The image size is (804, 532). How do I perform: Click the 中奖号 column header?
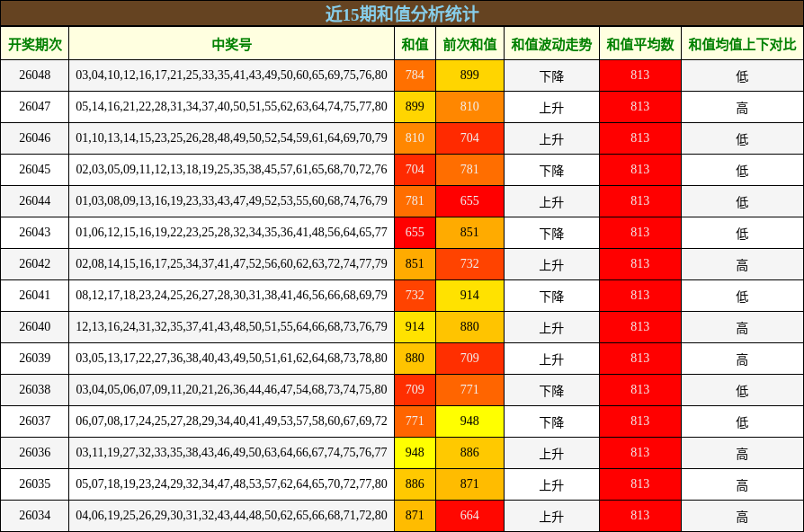coord(231,44)
